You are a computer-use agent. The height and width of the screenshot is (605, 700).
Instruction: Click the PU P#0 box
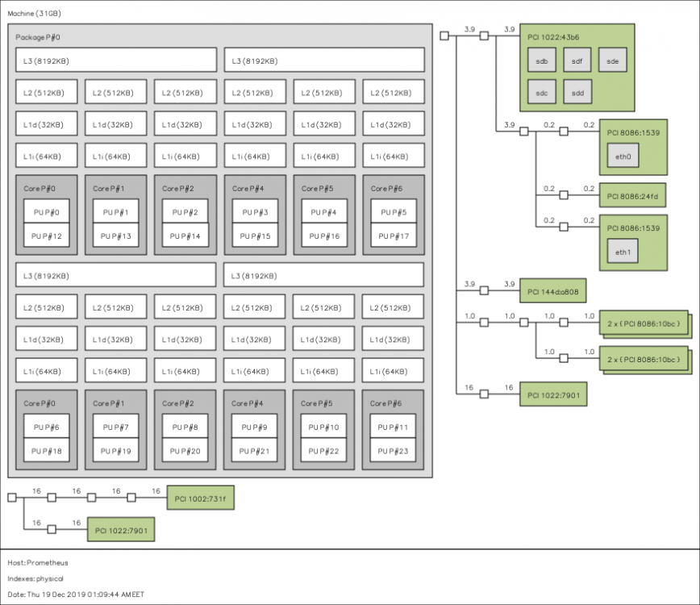[47, 211]
